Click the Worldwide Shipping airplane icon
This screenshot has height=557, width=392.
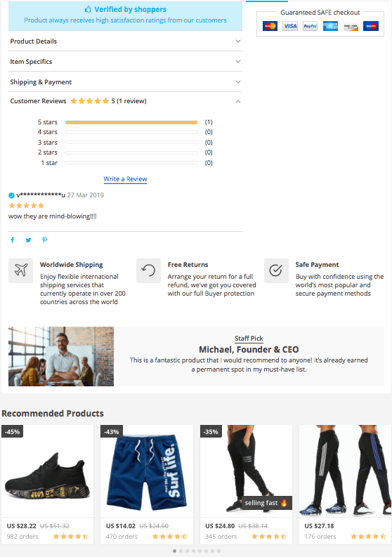21,270
